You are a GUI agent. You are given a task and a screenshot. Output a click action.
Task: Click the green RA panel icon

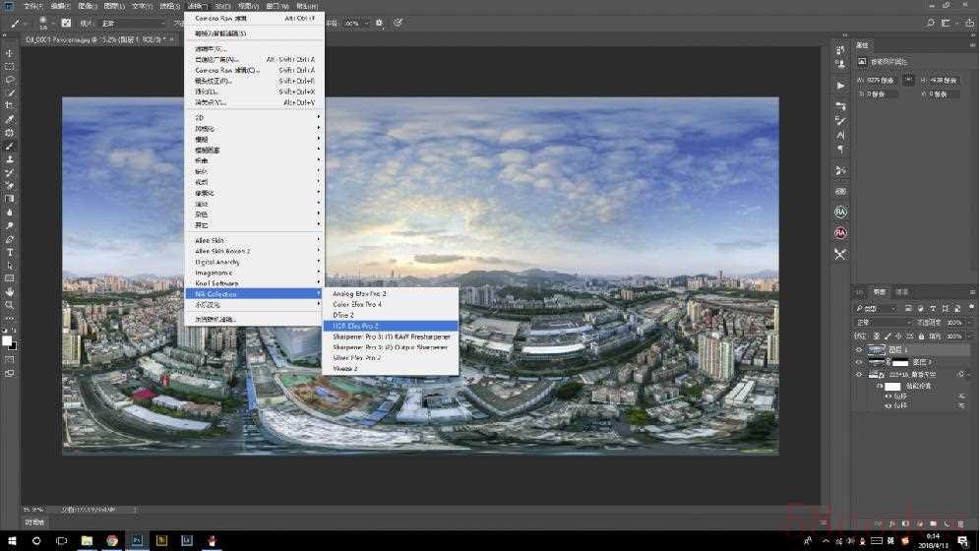point(840,213)
